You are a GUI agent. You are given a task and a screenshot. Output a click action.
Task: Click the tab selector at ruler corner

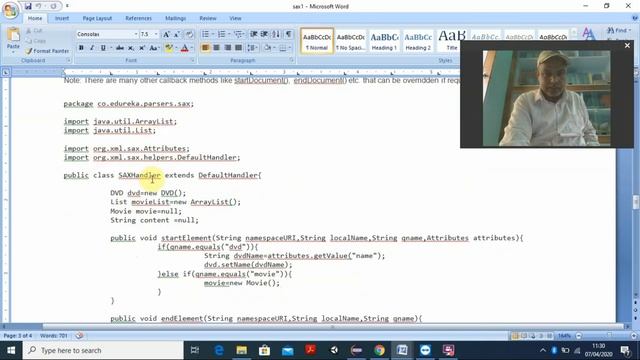pos(6,73)
